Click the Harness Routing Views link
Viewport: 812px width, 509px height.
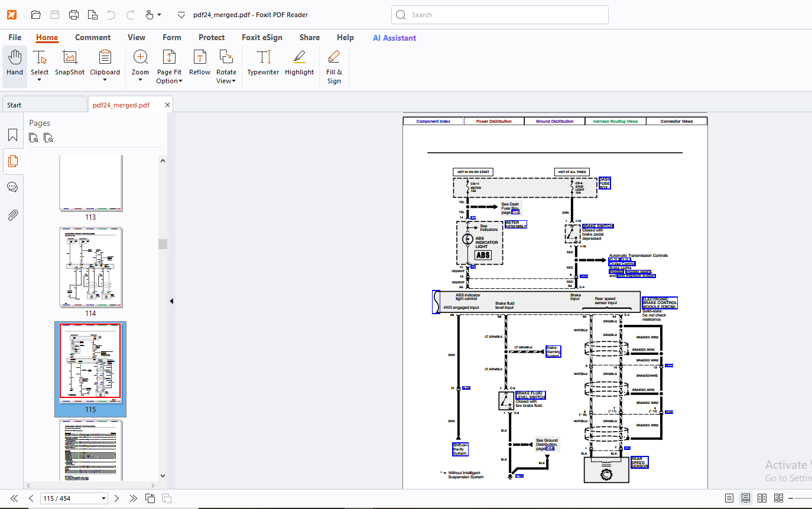click(615, 121)
